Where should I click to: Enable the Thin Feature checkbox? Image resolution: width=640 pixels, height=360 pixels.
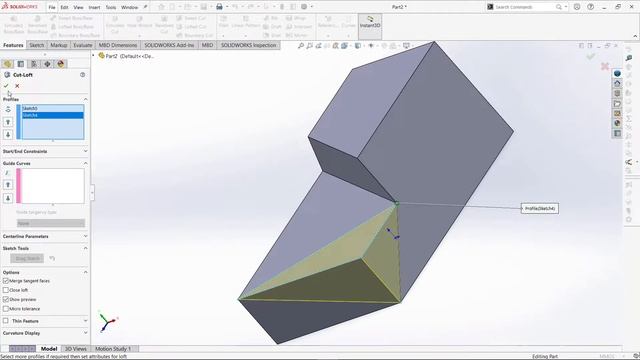[x=6, y=321]
